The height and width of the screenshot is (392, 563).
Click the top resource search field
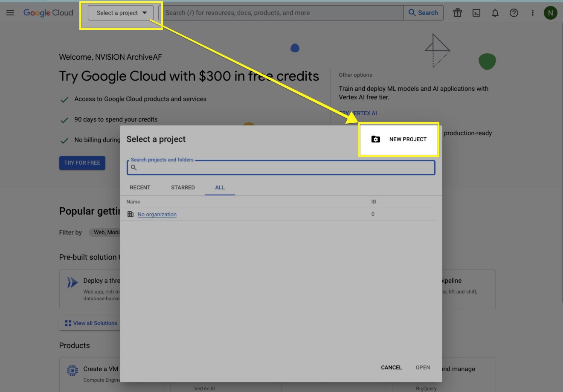pyautogui.click(x=281, y=13)
